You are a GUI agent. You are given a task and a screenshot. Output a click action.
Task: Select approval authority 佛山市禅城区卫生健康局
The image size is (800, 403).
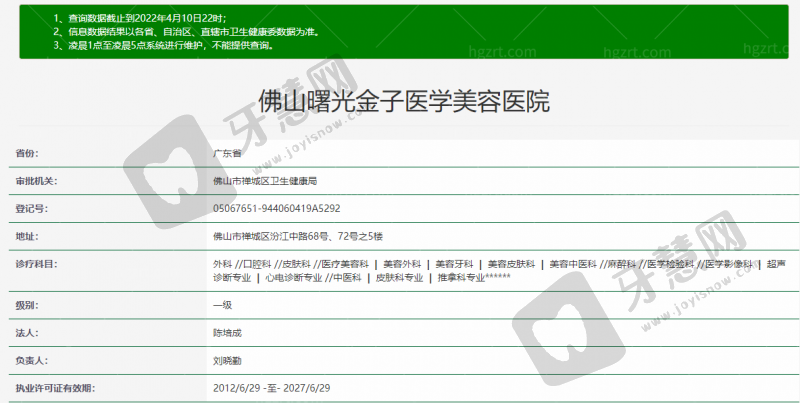265,181
